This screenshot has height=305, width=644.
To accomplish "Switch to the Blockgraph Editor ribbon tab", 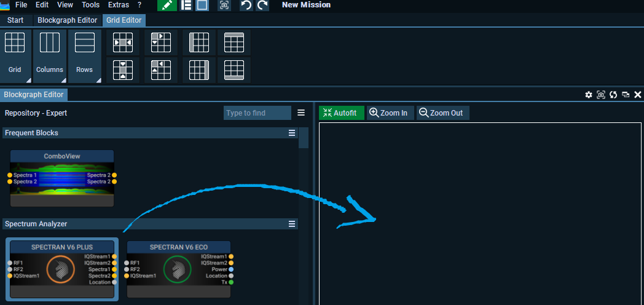I will (x=68, y=20).
